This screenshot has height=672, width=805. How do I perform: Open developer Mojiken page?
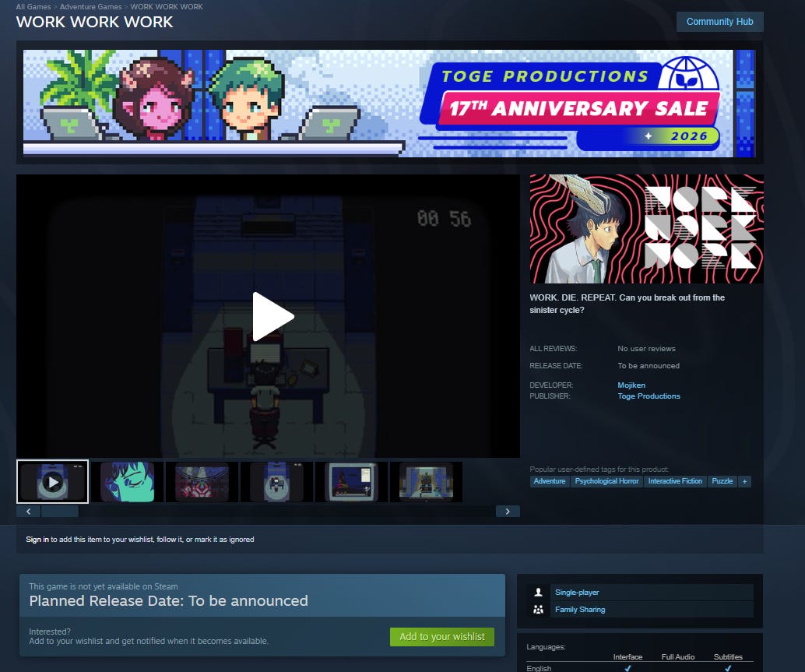tap(631, 385)
